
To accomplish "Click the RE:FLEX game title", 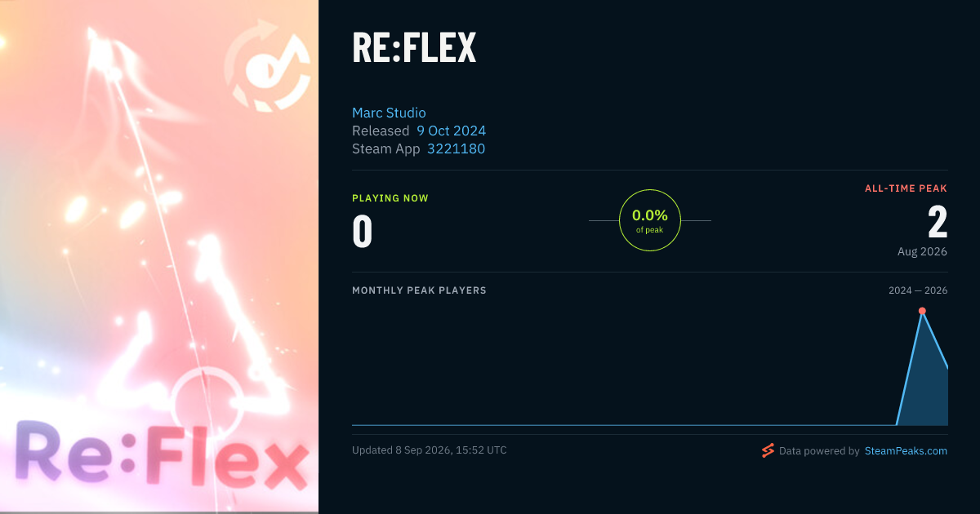I will tap(414, 48).
